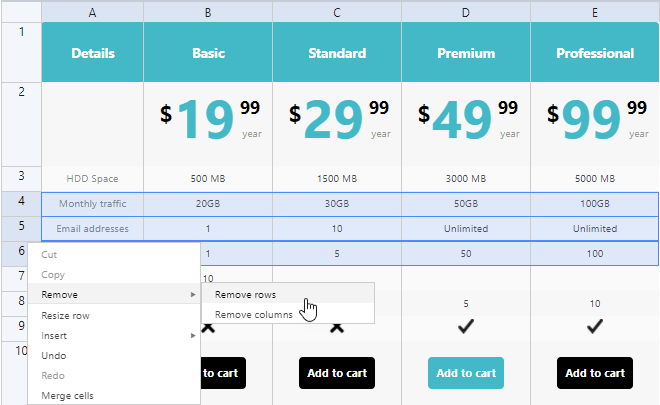Choose Remove columns option
Screen dimensions: 660x405
point(254,314)
